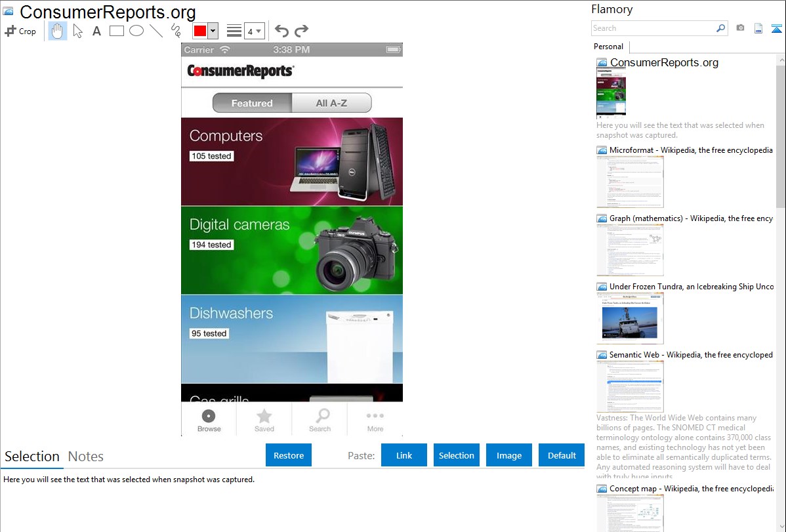
Task: Click the red color swatch
Action: coord(200,31)
